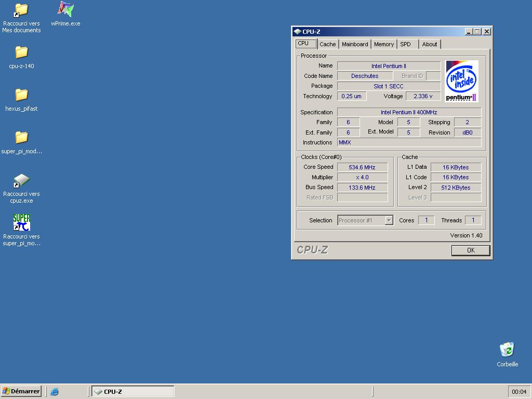This screenshot has width=532, height=399.
Task: Select the CPU tab
Action: coord(307,44)
